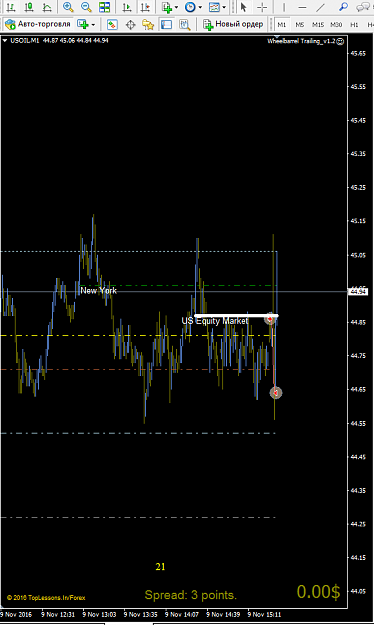
Task: Select the vertical line drawing tool
Action: tap(284, 7)
